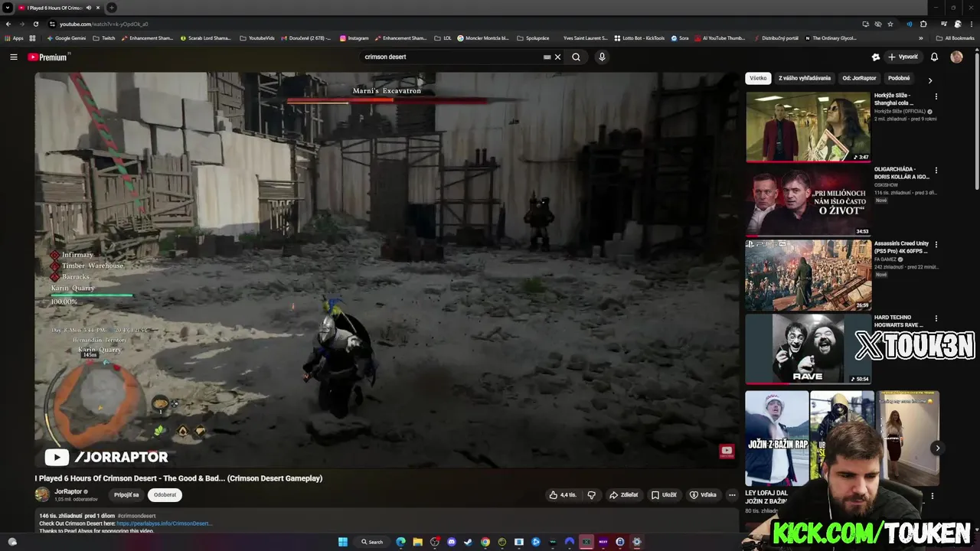Open Oligarchiáda Boris Kollár video thumbnail
The height and width of the screenshot is (551, 980).
click(808, 201)
